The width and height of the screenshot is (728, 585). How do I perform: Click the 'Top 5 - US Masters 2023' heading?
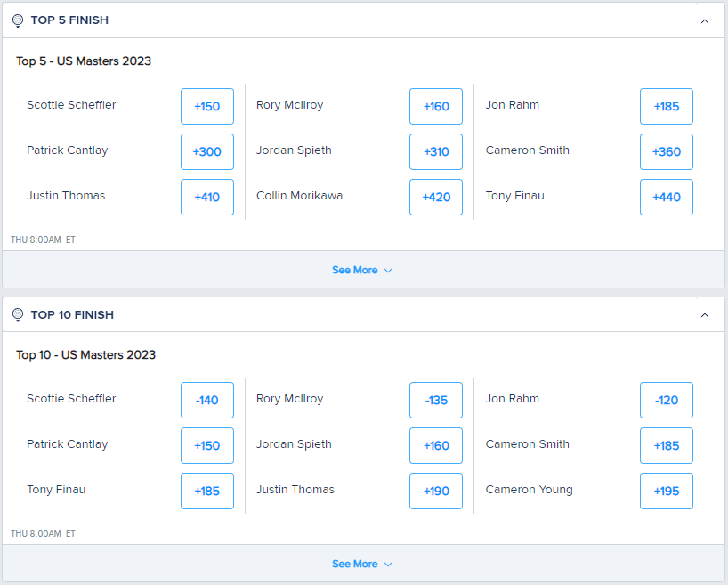(84, 61)
